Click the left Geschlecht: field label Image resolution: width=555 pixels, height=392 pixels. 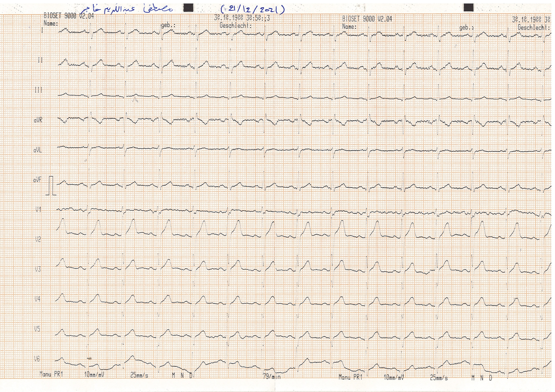coord(235,25)
